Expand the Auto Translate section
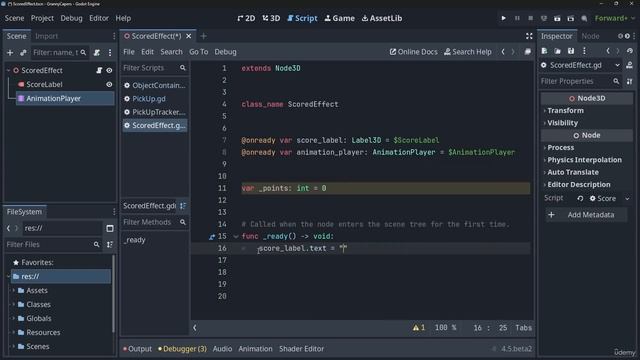Image resolution: width=640 pixels, height=360 pixels. [572, 172]
